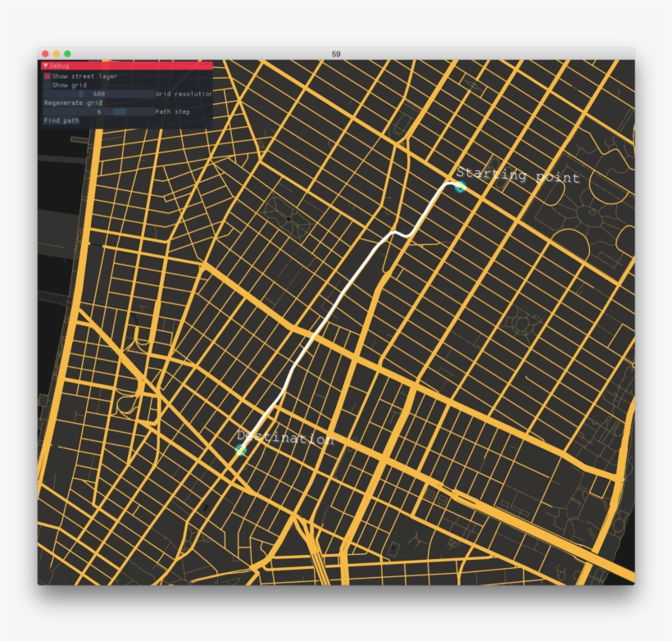Viewport: 672px width, 641px height.
Task: Enable the Show grid checkbox
Action: pyautogui.click(x=48, y=85)
